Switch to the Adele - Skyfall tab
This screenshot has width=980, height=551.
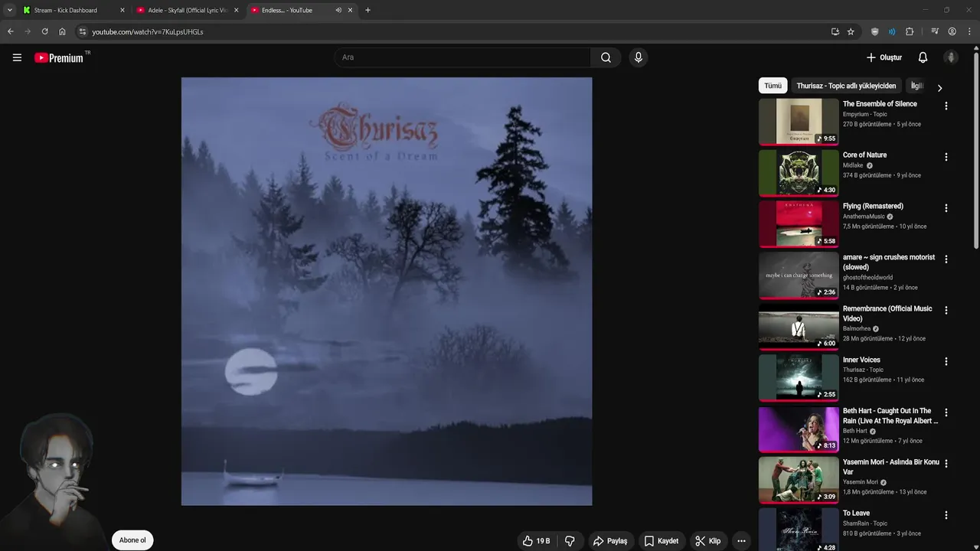pyautogui.click(x=188, y=10)
